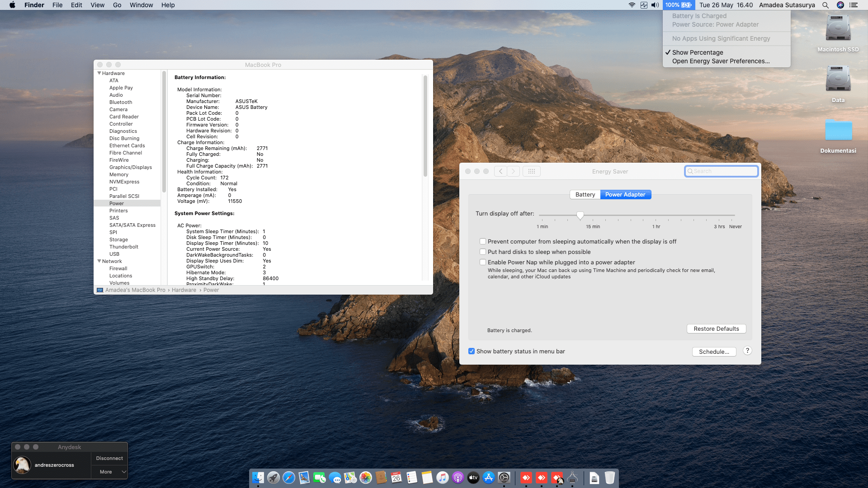Click the display off time slider
The width and height of the screenshot is (868, 488).
point(580,215)
